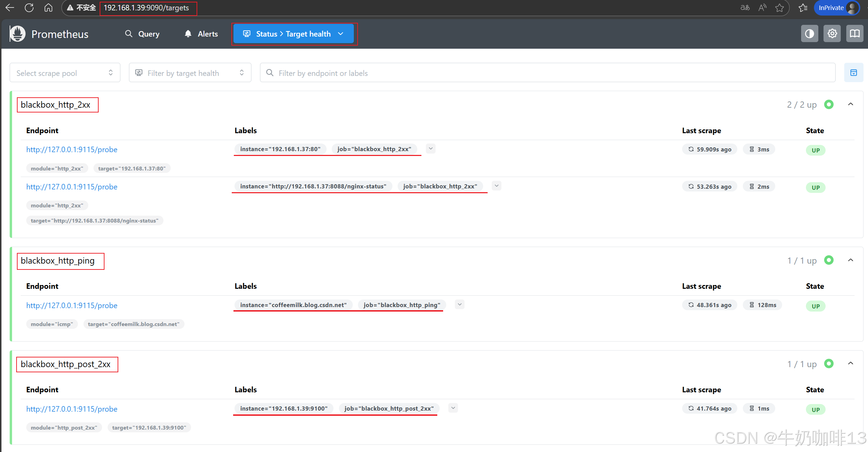The height and width of the screenshot is (452, 868).
Task: Collapse the blackbox_http_2xx pool section
Action: [x=850, y=104]
